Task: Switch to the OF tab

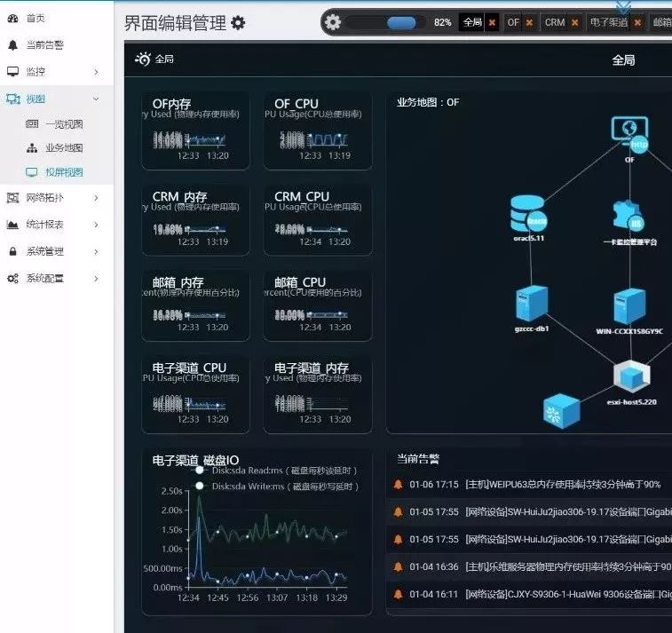Action: 513,22
